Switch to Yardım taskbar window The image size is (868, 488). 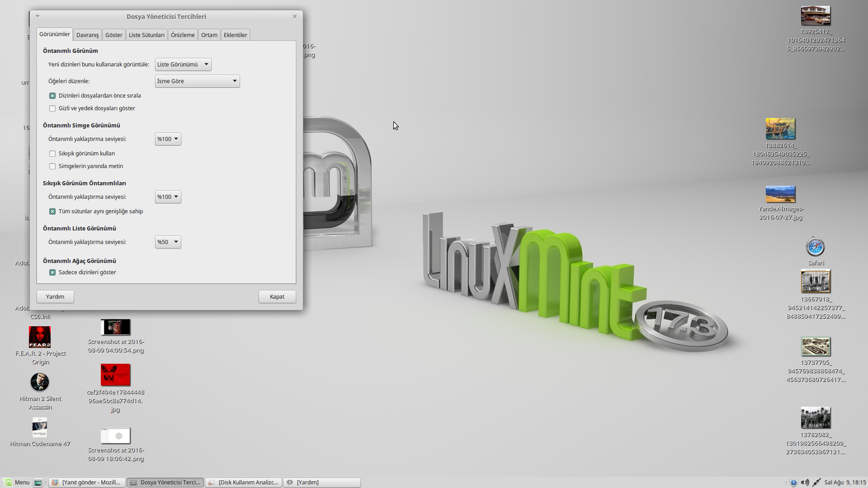pos(322,483)
